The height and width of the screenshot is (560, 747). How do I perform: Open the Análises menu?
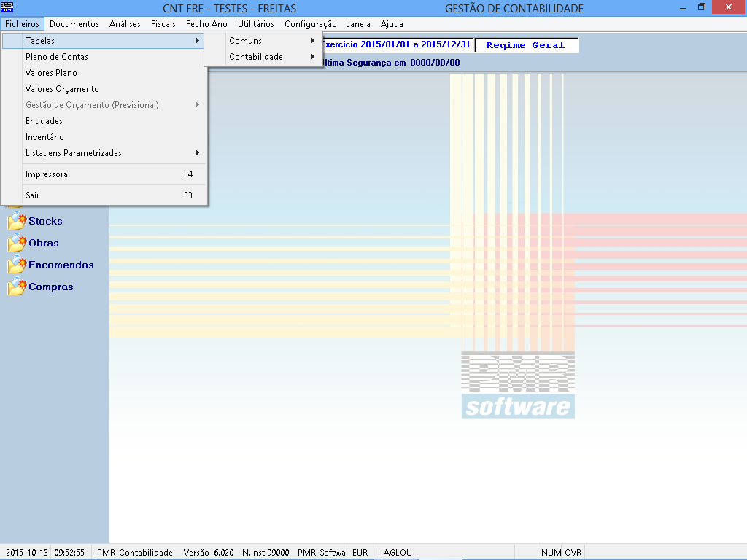click(x=125, y=24)
